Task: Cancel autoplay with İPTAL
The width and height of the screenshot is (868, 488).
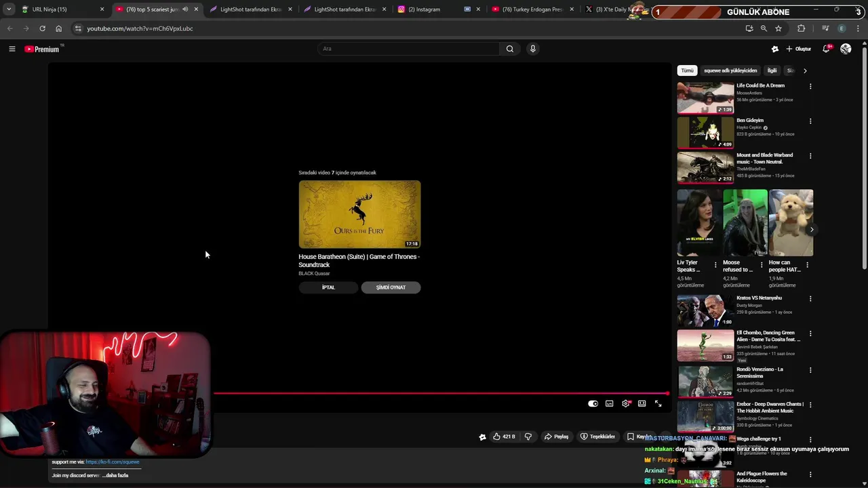Action: (328, 287)
